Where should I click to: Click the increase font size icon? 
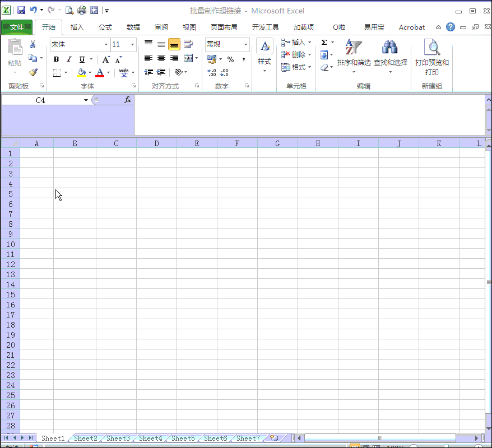pos(106,59)
